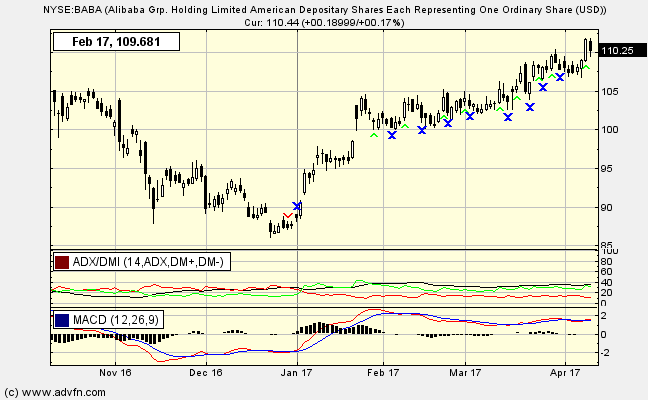
Task: Click the 105 price axis label
Action: (610, 91)
